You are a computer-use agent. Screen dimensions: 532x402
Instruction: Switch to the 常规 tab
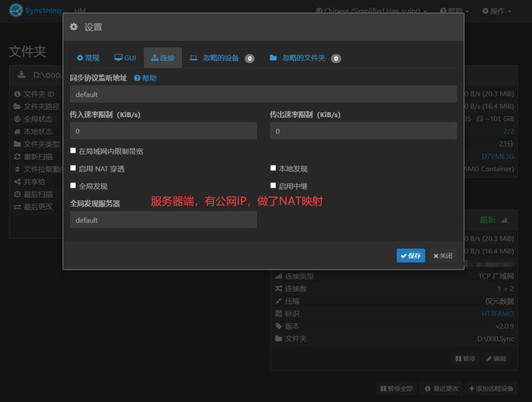click(x=88, y=58)
